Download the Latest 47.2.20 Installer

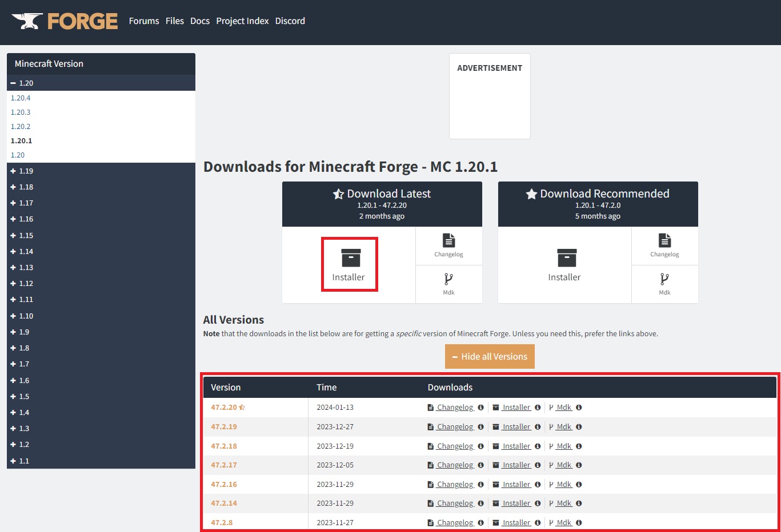point(349,265)
